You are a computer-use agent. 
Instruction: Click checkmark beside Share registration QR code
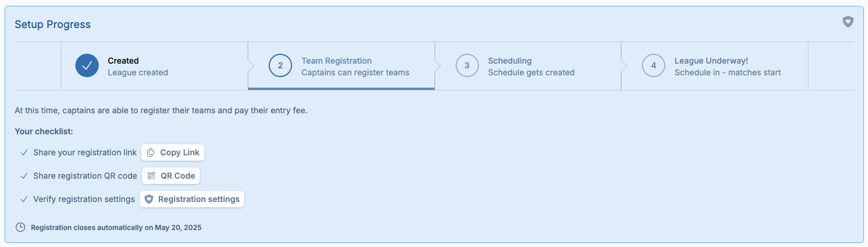pos(24,176)
